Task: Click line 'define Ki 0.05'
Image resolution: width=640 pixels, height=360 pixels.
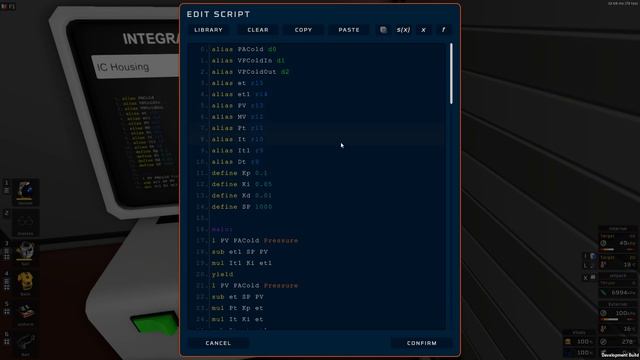Action: 241,184
